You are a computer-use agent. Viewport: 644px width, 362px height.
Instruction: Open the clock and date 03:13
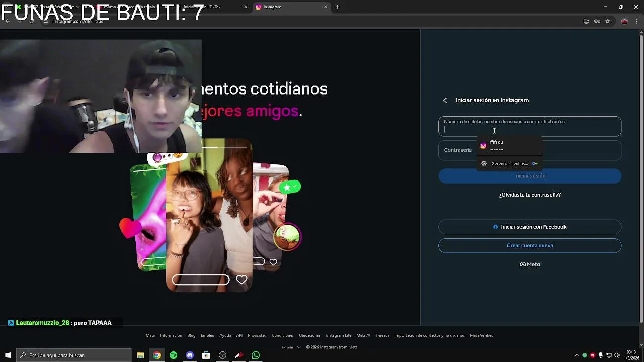(631, 355)
